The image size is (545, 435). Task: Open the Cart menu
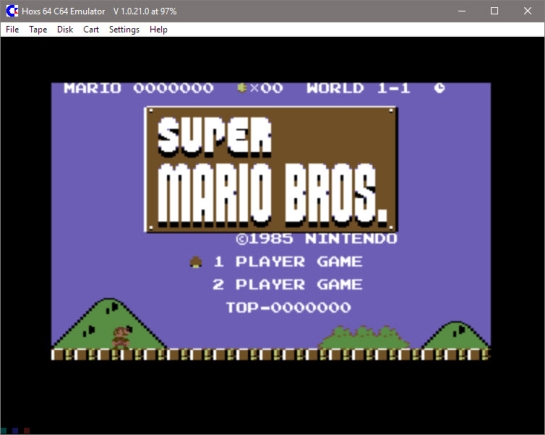[91, 30]
